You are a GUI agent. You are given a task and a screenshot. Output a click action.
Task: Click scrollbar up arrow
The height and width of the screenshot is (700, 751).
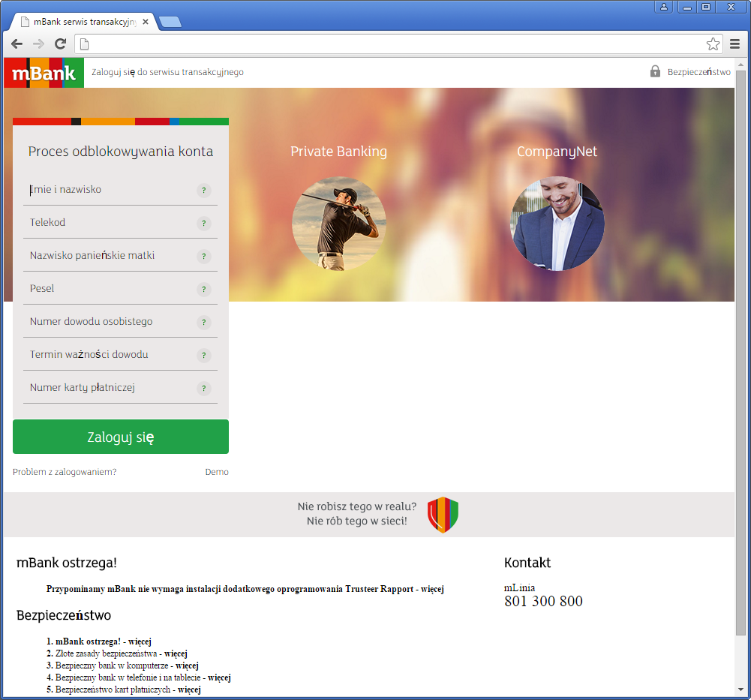pos(741,64)
